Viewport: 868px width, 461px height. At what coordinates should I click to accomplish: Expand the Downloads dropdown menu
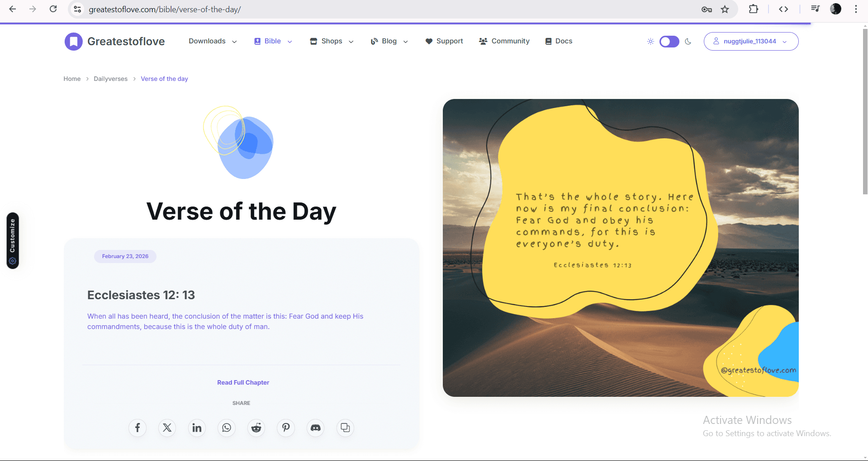pyautogui.click(x=213, y=41)
